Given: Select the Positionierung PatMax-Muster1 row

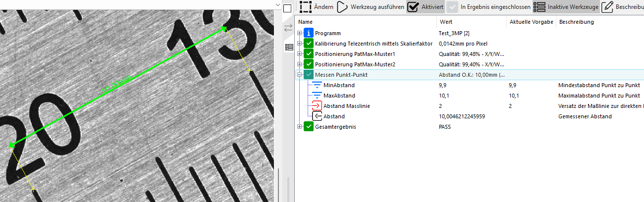Looking at the screenshot, I should 355,54.
